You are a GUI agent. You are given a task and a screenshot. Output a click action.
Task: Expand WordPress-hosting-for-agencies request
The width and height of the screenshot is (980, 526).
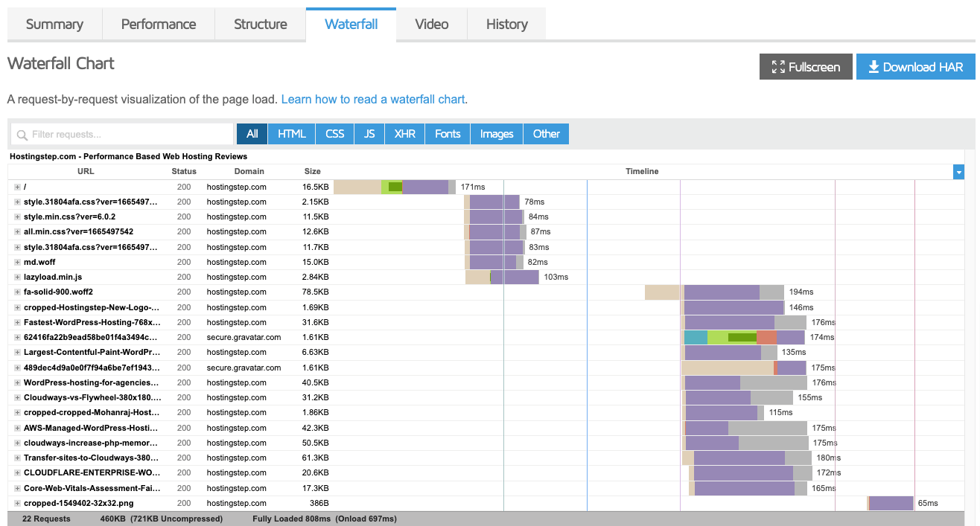17,382
